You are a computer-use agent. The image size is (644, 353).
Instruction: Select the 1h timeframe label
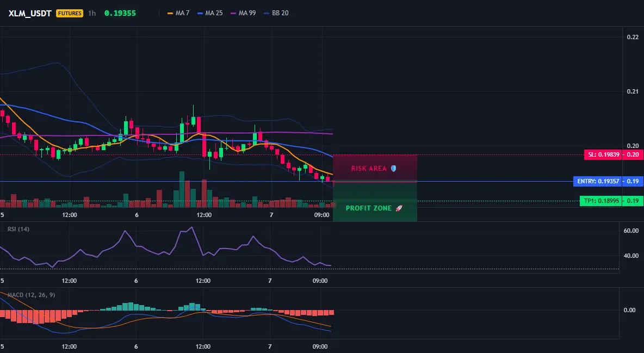(92, 13)
